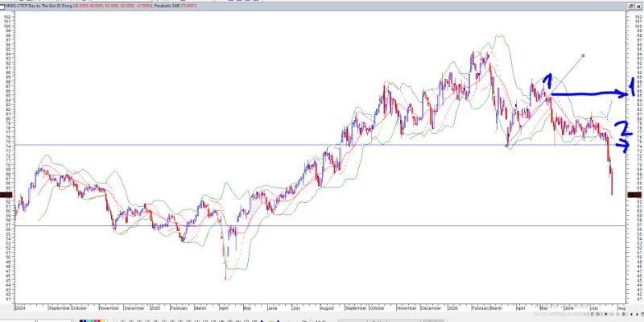This screenshot has height=322, width=644.
Task: Click the August label spelled in full on time axis
Action: pos(328,308)
